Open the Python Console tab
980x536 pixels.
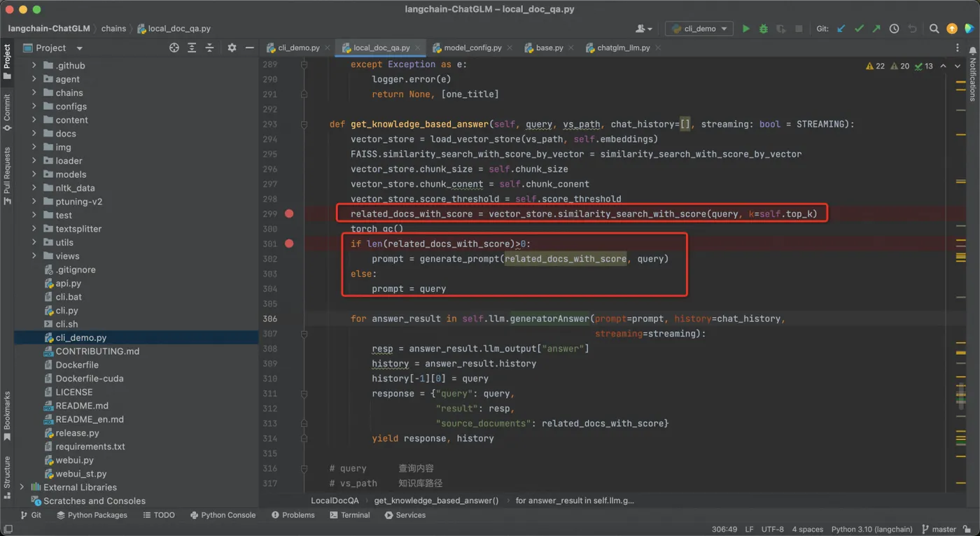point(223,515)
